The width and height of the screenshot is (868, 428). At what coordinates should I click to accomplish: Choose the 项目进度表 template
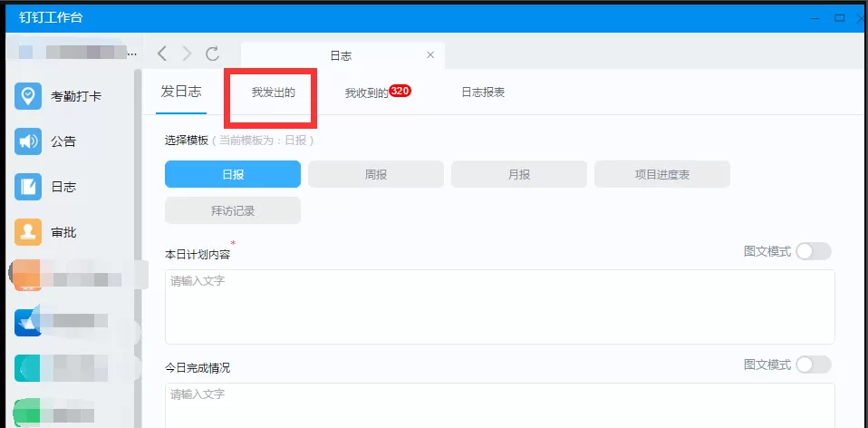coord(662,174)
